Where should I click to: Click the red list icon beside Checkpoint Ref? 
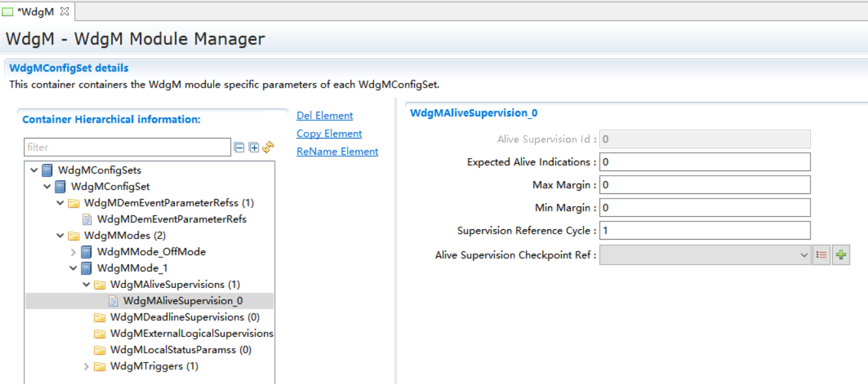click(x=822, y=255)
